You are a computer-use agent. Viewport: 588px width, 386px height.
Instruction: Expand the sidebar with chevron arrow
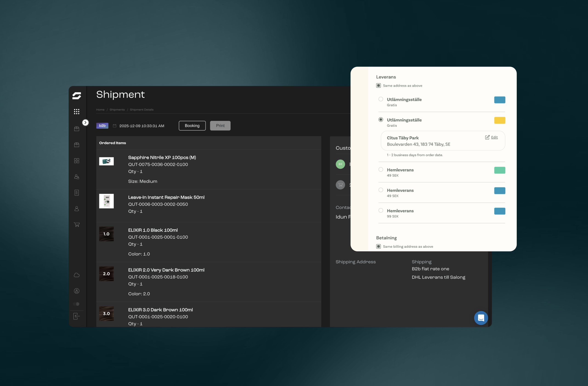pos(85,122)
